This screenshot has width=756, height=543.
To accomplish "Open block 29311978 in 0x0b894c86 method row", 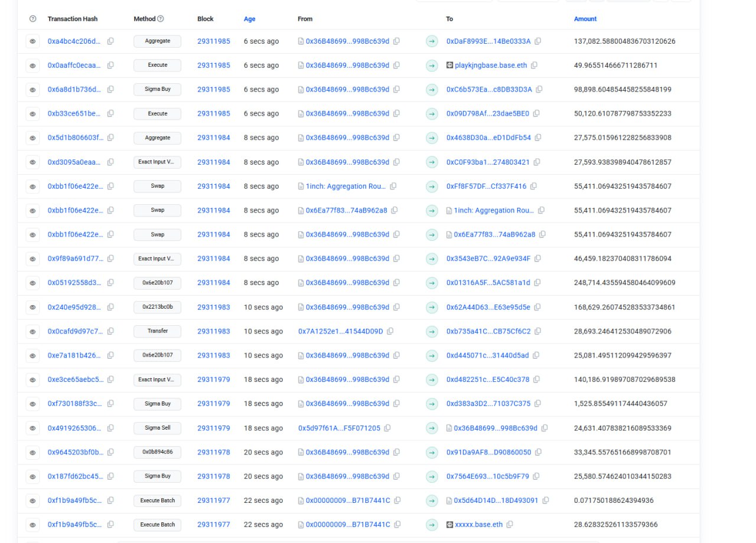I will (214, 453).
